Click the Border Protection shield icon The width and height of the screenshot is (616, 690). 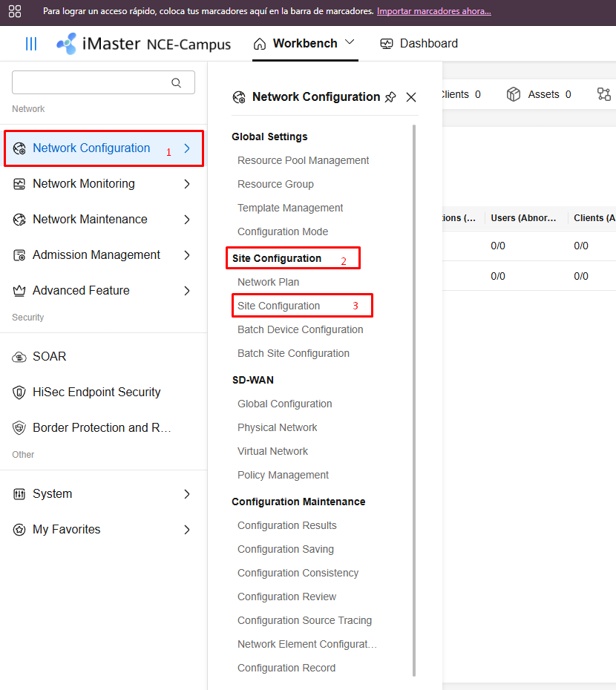click(x=19, y=428)
